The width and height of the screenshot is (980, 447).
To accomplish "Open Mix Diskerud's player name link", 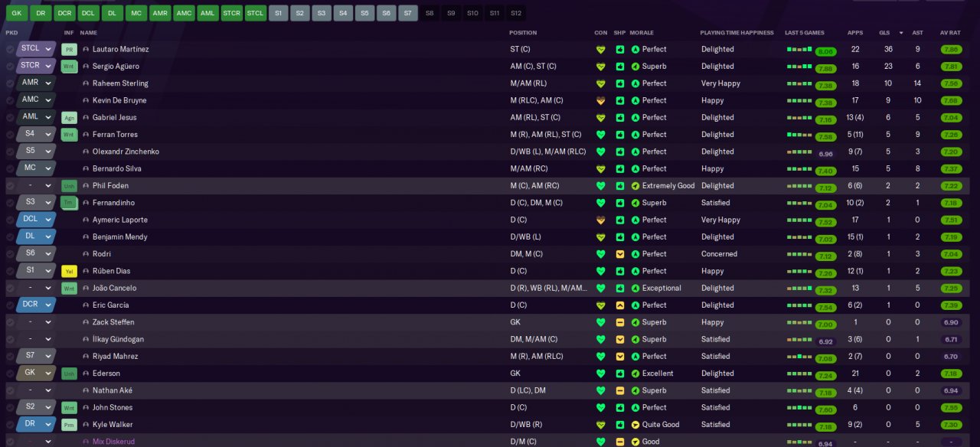I will tap(113, 442).
